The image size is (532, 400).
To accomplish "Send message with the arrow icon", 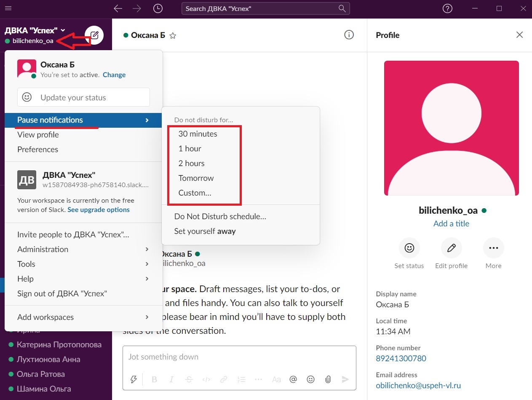I will 345,379.
